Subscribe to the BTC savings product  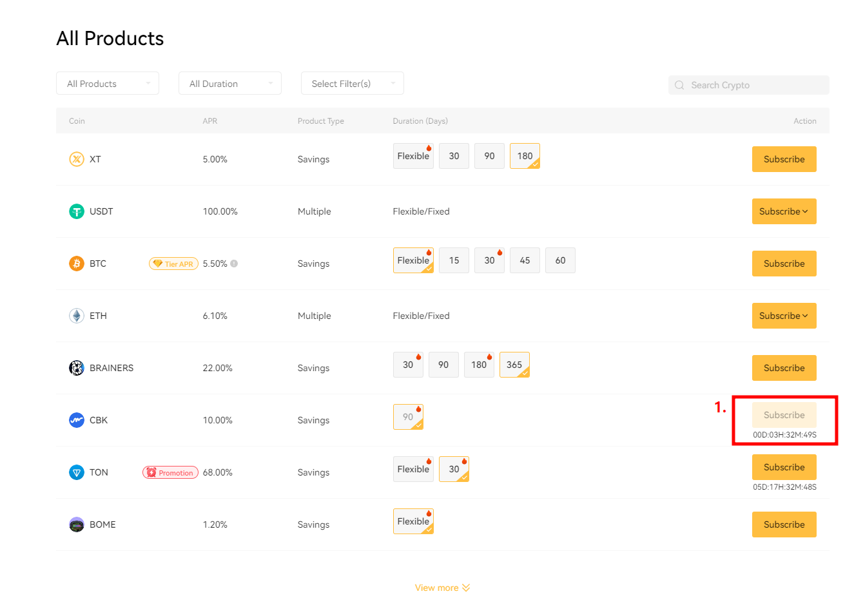tap(784, 264)
